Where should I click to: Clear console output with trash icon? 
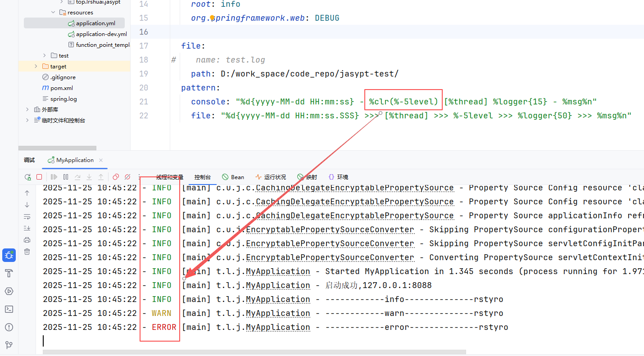click(x=27, y=252)
